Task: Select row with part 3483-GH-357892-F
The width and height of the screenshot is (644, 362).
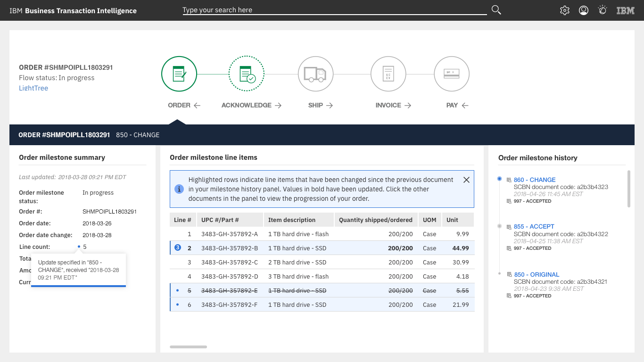Action: pos(322,304)
